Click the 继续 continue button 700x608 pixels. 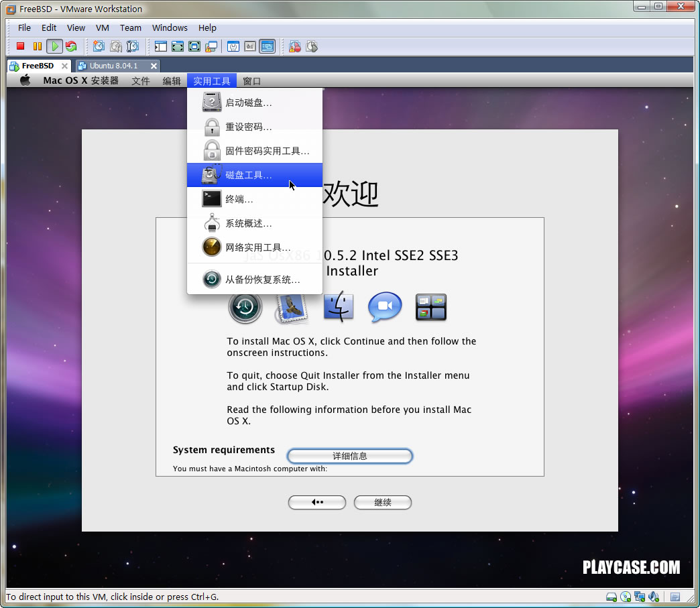click(382, 502)
